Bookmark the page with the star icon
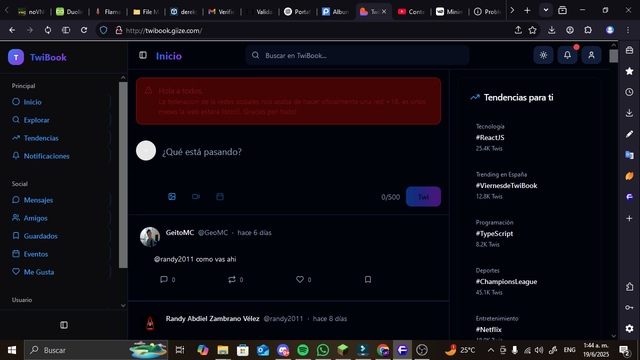The image size is (640, 360). pos(533,30)
